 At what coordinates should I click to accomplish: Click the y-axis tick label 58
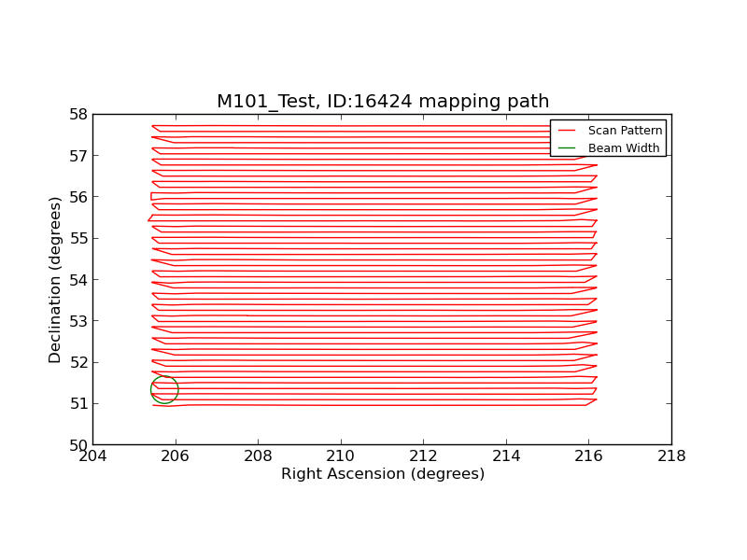pos(79,114)
